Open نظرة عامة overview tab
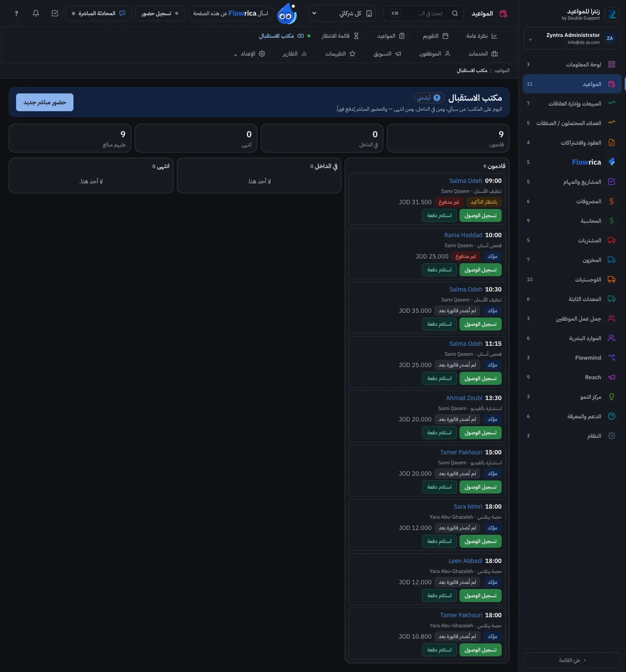This screenshot has width=626, height=672. (482, 36)
